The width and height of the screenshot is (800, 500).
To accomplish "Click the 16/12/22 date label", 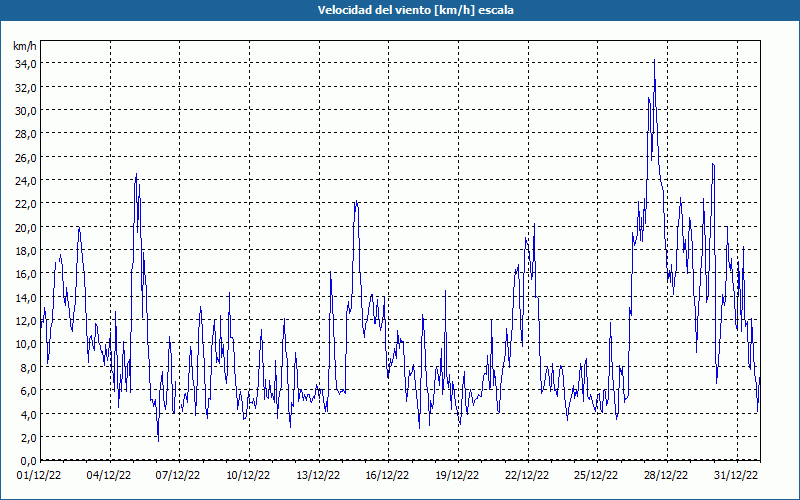I will click(387, 476).
